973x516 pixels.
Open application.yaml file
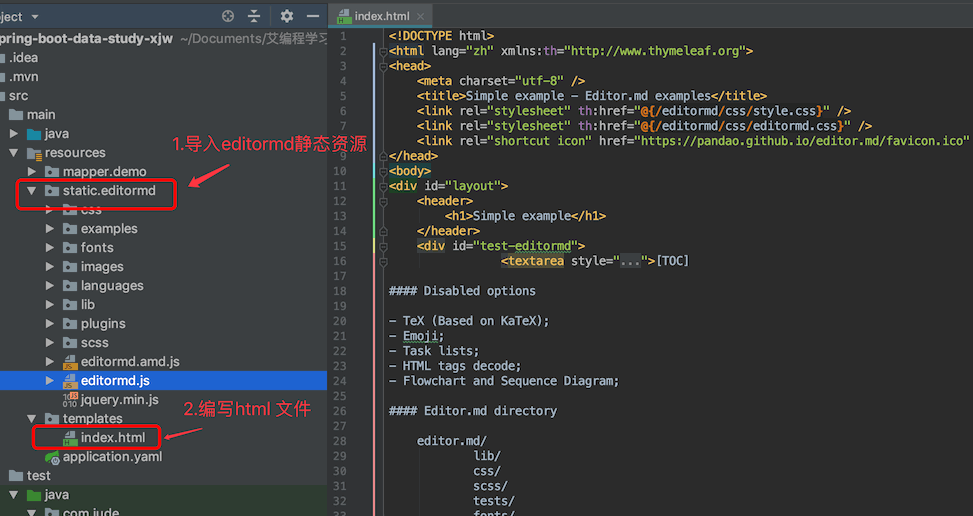[112, 457]
